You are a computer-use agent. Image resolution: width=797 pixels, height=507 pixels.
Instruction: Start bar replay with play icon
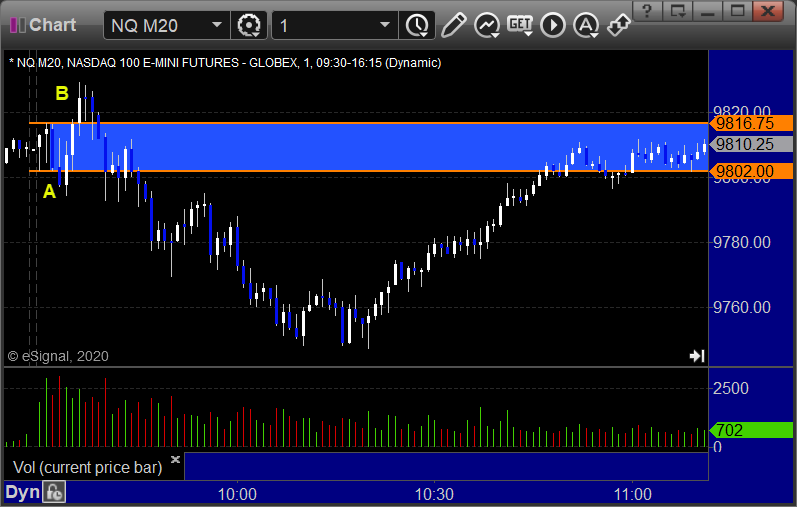tap(553, 25)
